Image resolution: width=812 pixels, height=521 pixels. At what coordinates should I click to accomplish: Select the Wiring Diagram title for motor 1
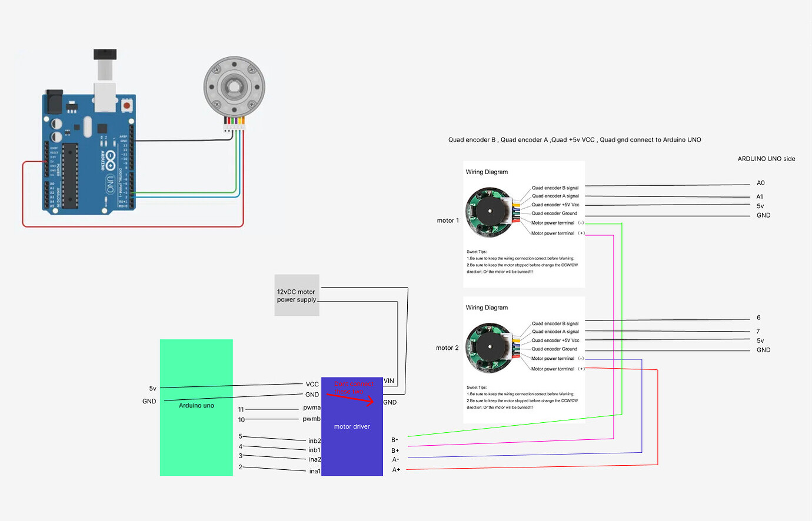[x=488, y=172]
